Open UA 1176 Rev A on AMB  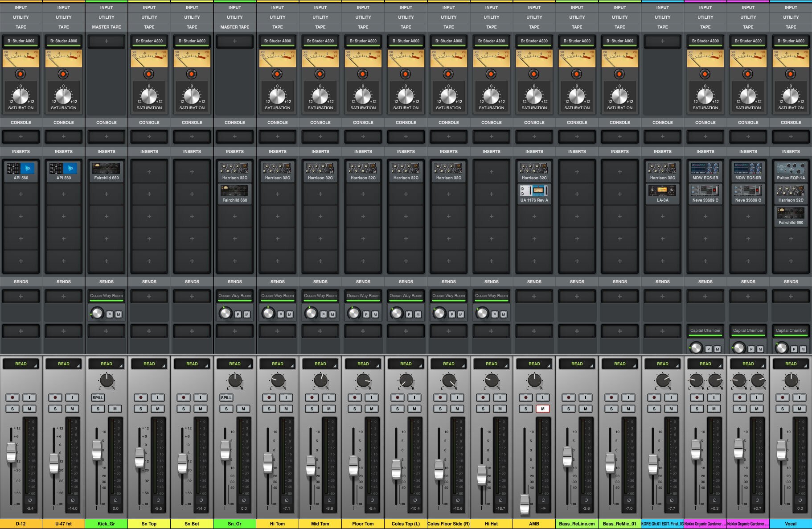tap(534, 193)
